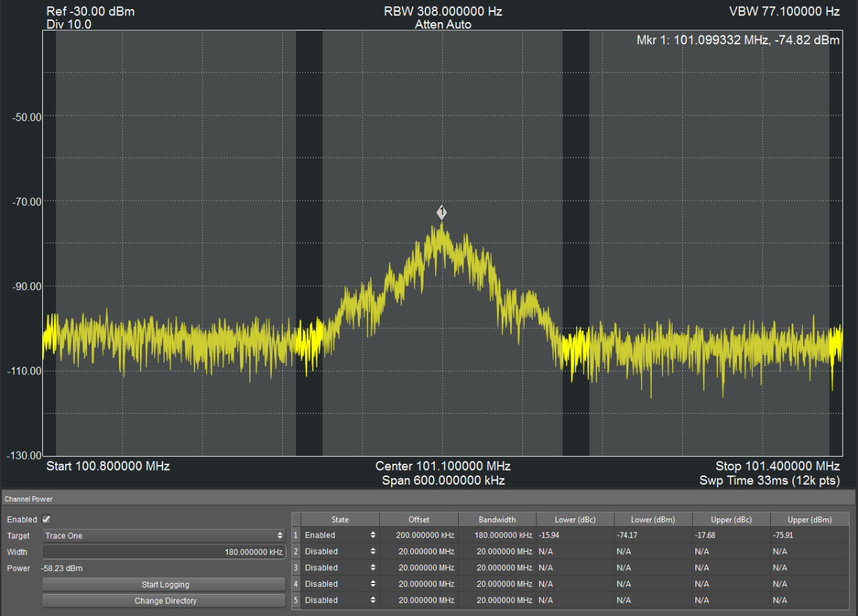Click row 5 bandwidth 20.000000 MHz cell
Image resolution: width=858 pixels, height=616 pixels.
click(498, 600)
